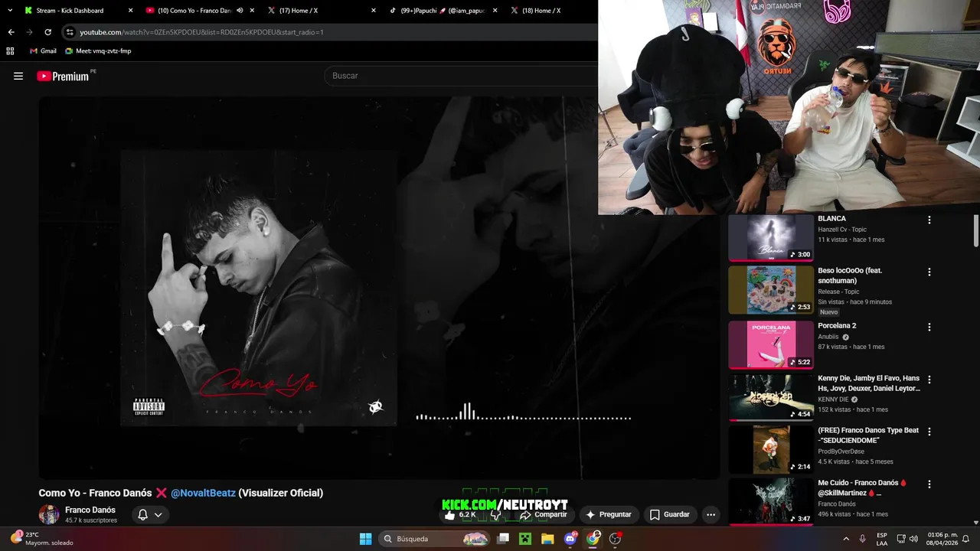Close the Papuchi TikTok tab
Viewport: 980px width, 551px height.
click(495, 11)
